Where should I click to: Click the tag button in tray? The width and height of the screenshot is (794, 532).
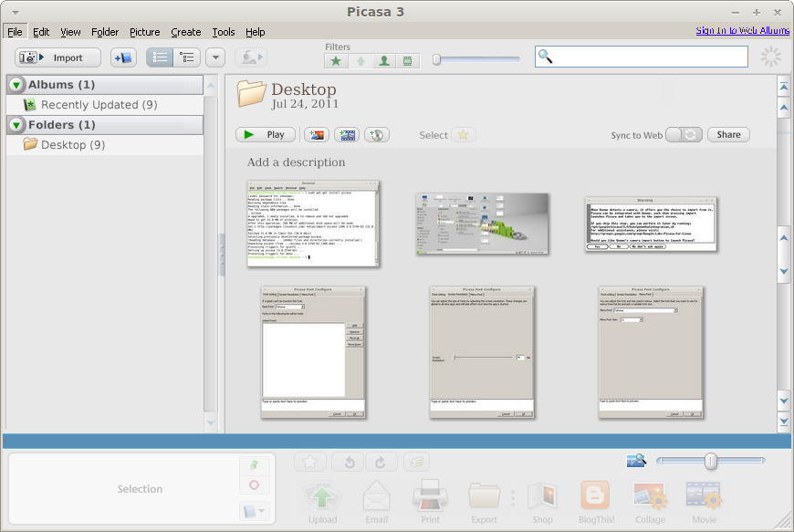pyautogui.click(x=416, y=462)
